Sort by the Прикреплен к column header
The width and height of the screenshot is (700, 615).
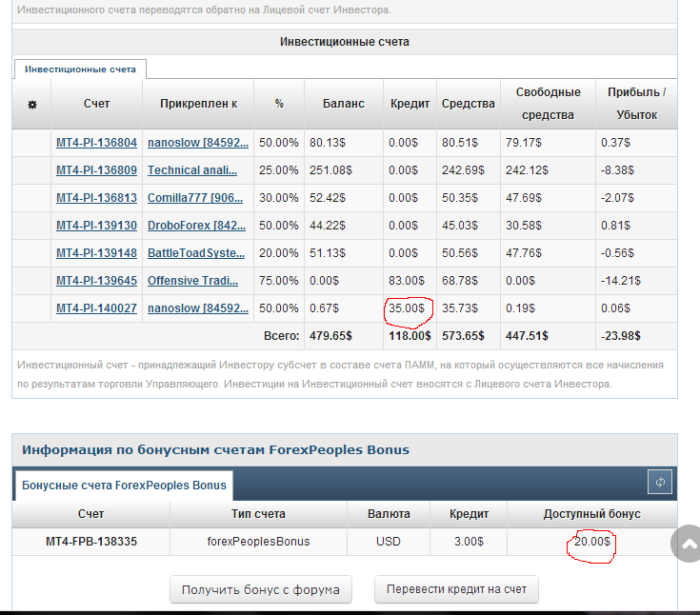(x=198, y=104)
